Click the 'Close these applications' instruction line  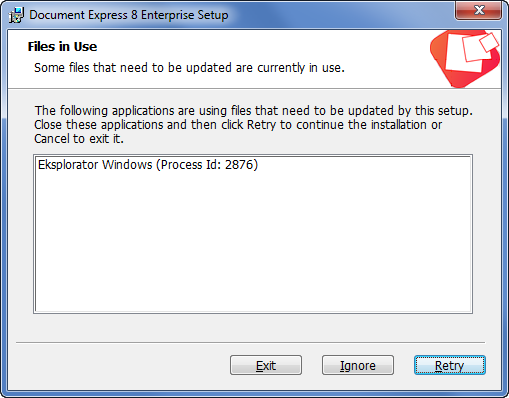click(238, 125)
